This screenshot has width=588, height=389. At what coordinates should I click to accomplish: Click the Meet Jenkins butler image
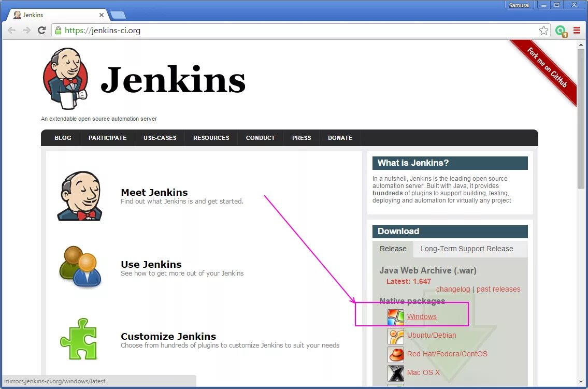pos(80,196)
